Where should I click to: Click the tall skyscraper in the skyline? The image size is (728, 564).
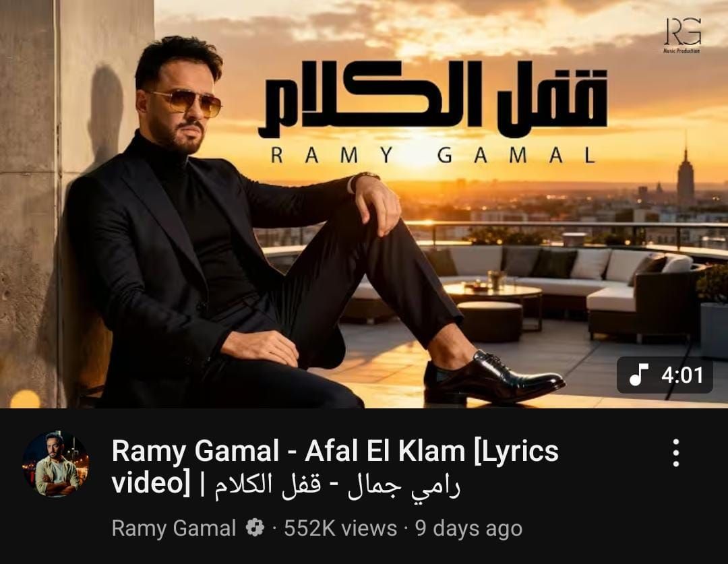[686, 174]
